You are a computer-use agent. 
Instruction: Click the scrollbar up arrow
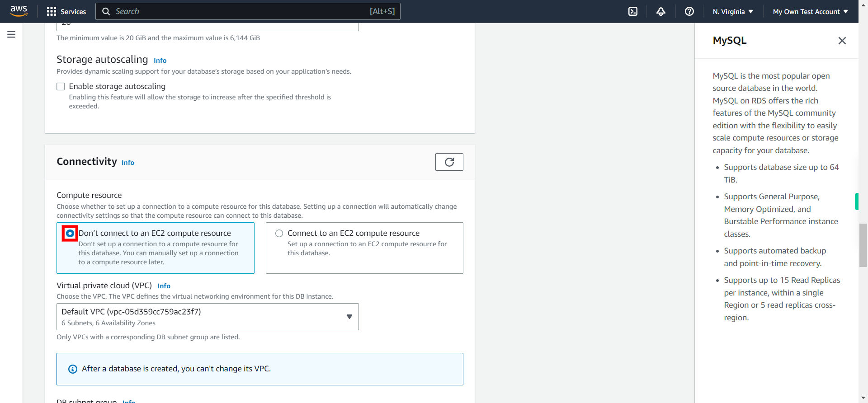pos(863,4)
